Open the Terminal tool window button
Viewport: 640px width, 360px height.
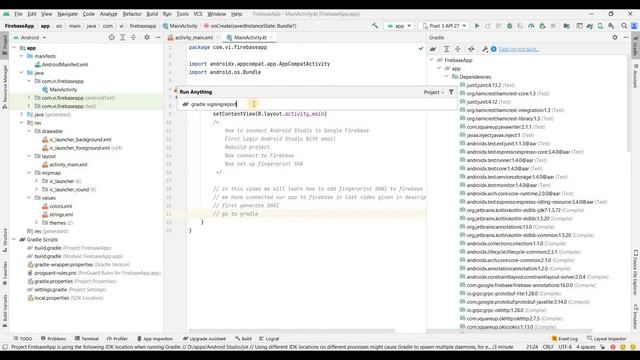[87, 338]
